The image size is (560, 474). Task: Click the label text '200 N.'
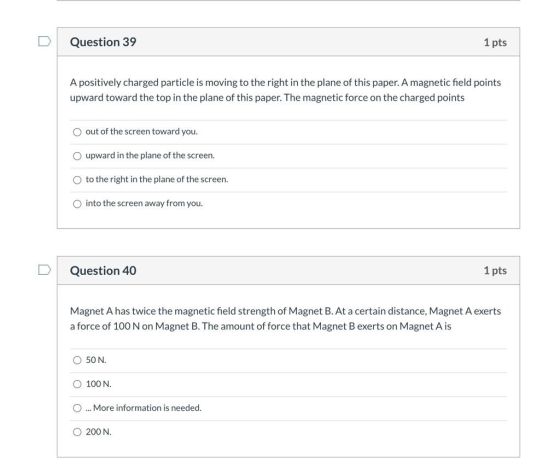(x=99, y=432)
